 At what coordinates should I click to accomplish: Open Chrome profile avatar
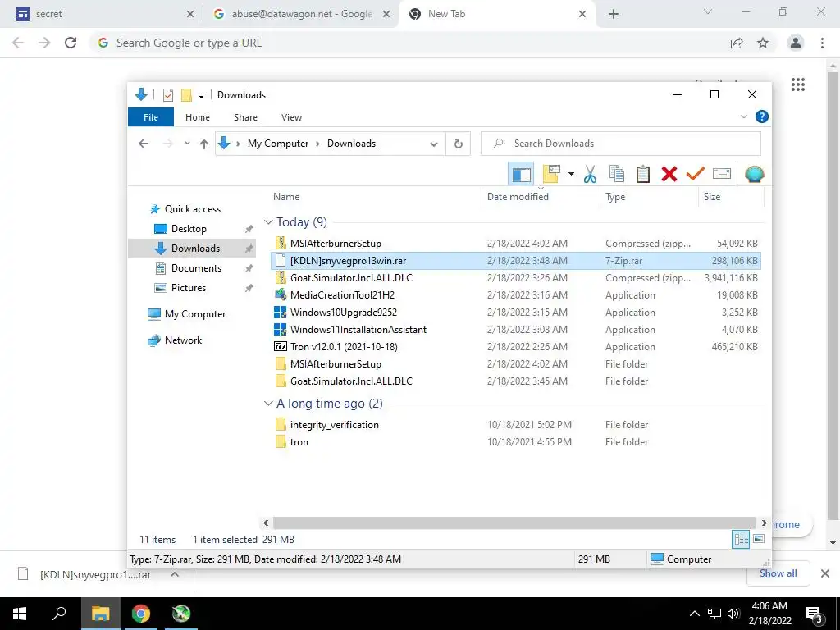pos(796,43)
